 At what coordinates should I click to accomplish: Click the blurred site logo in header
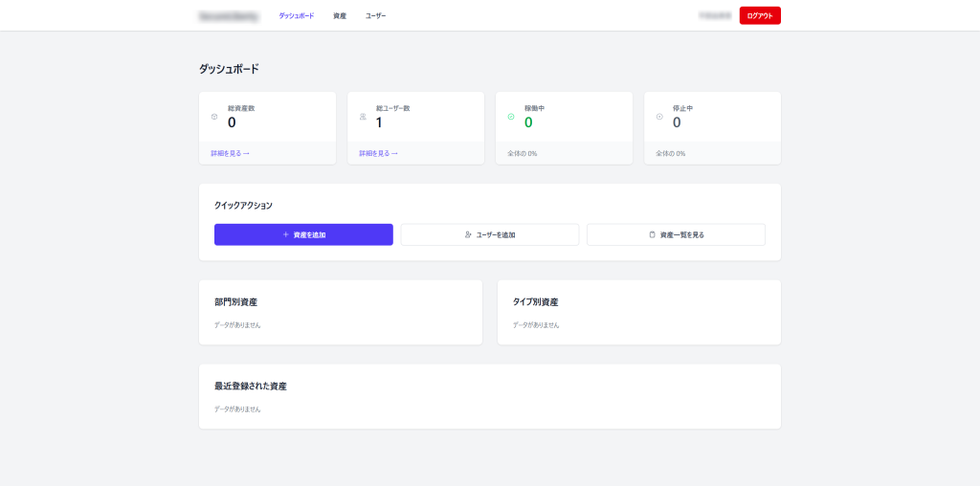point(226,16)
